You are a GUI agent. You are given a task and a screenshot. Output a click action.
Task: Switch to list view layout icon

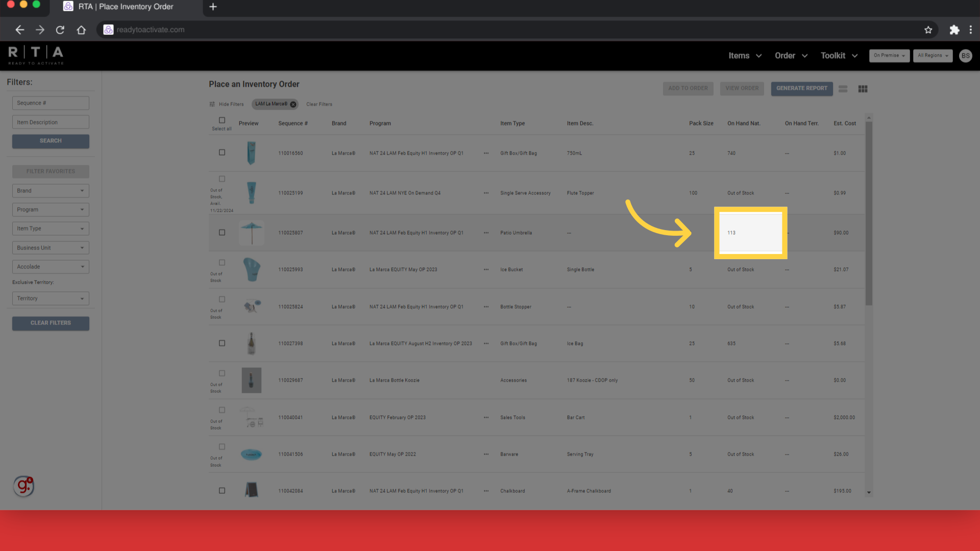point(843,89)
